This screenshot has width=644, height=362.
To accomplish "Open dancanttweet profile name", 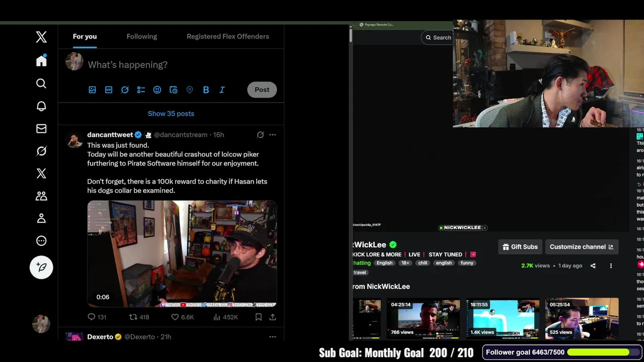I will click(110, 135).
